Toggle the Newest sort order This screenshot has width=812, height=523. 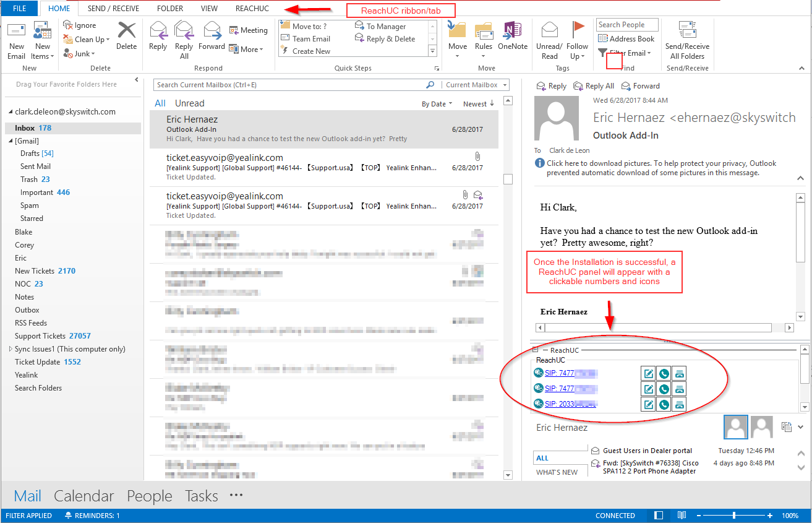point(479,104)
